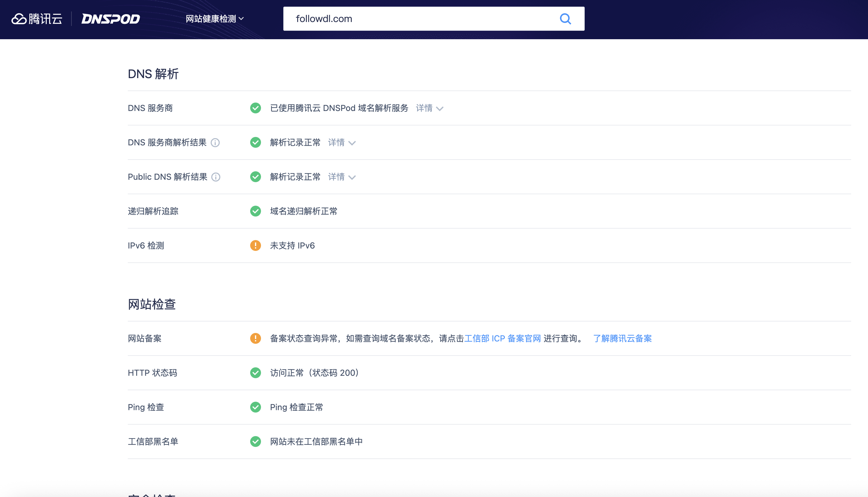Open 工信部 ICP 备案官网 link

[502, 338]
